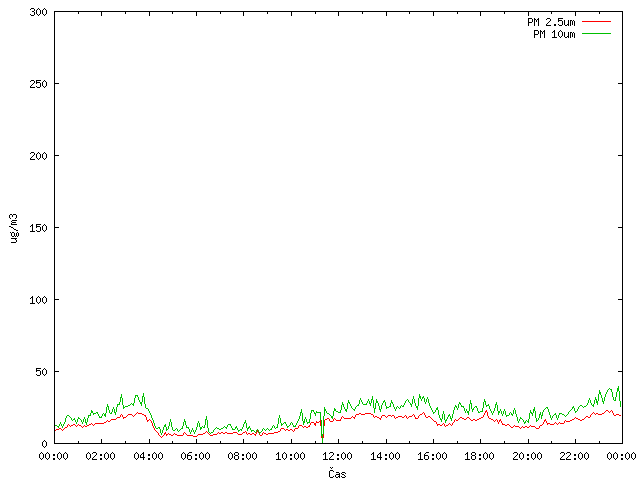The width and height of the screenshot is (640, 480).
Task: Click the y-axis value 0
Action: [44, 444]
